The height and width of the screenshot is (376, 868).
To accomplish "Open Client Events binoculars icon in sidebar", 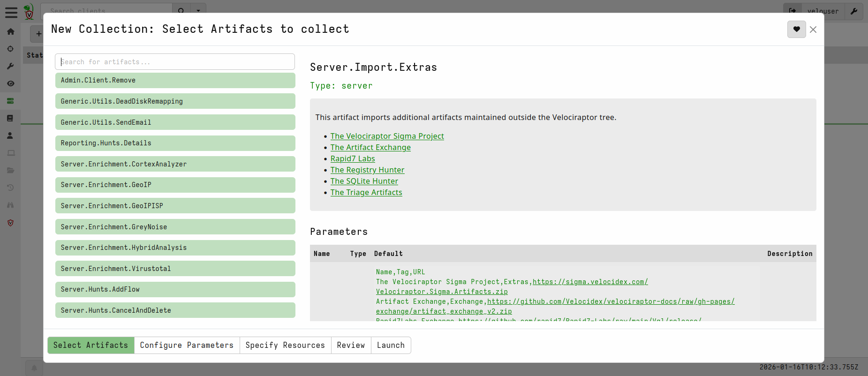I will tap(10, 205).
